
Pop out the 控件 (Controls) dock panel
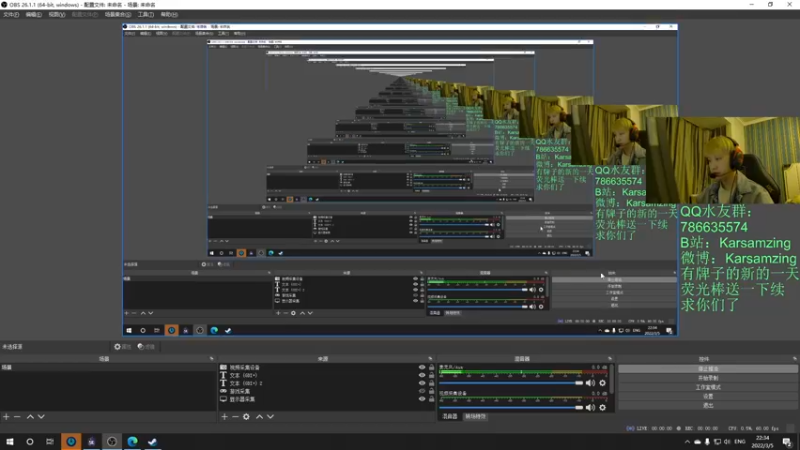coord(794,359)
